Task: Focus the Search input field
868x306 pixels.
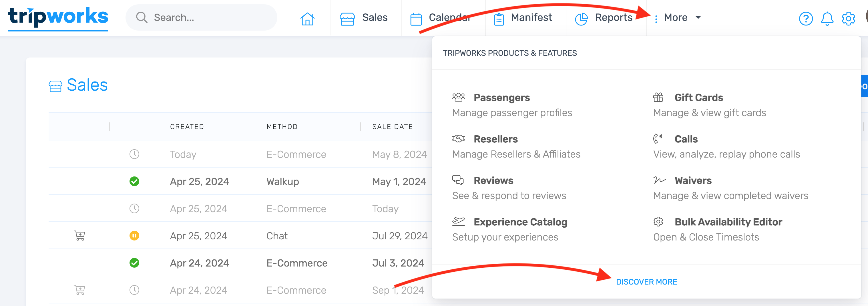Action: coord(202,17)
